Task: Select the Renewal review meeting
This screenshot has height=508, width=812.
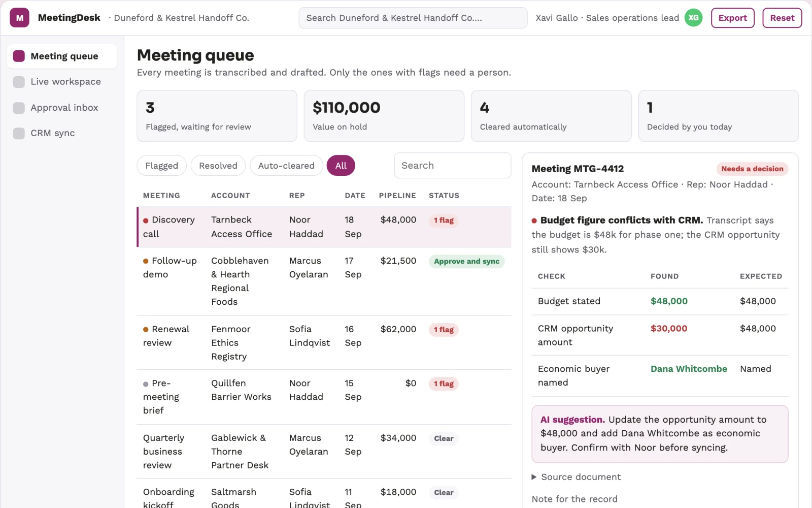Action: 324,343
